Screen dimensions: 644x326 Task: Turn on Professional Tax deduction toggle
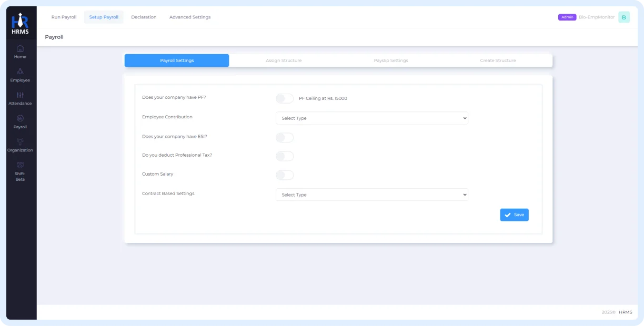285,156
